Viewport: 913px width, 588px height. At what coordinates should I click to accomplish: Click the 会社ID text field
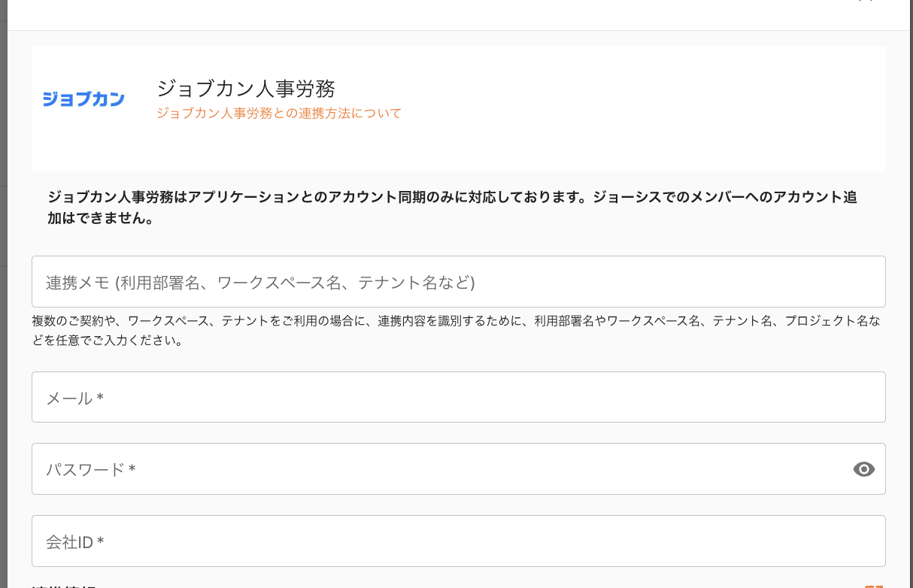[458, 541]
